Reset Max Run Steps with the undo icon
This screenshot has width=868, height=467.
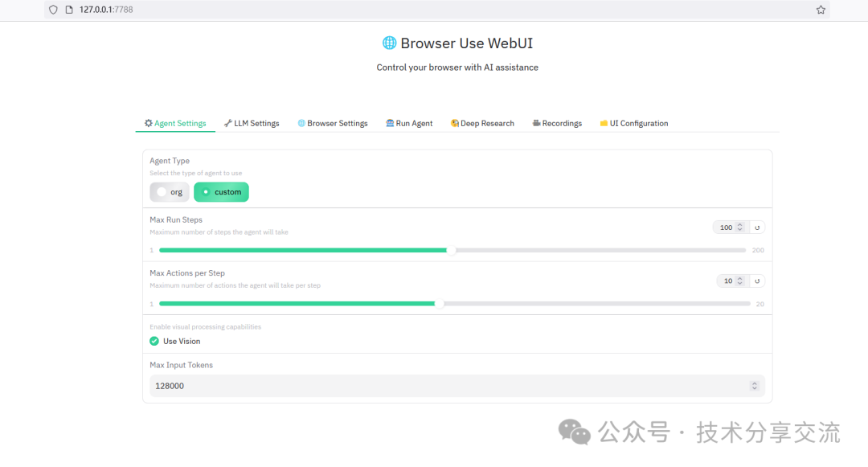click(756, 227)
